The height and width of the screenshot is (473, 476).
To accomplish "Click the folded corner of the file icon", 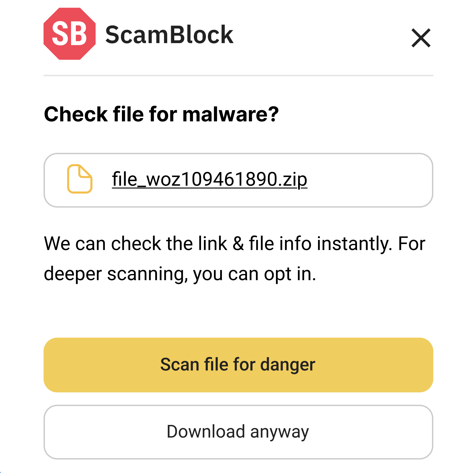I will pyautogui.click(x=85, y=171).
